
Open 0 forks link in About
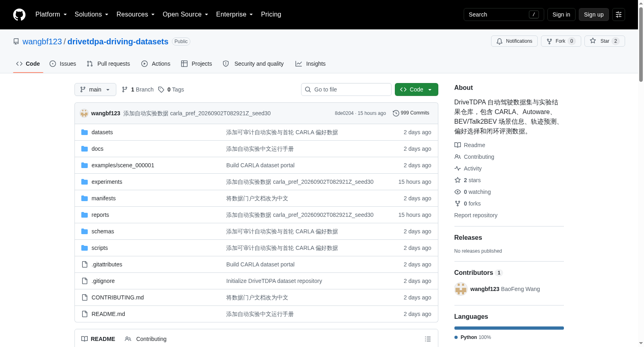pyautogui.click(x=472, y=204)
